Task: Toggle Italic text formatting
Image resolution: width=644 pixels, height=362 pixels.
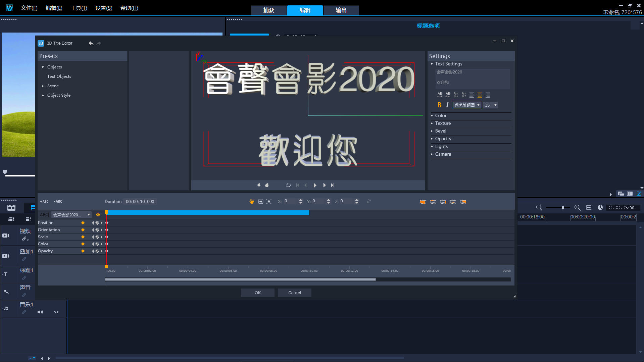Action: (447, 105)
